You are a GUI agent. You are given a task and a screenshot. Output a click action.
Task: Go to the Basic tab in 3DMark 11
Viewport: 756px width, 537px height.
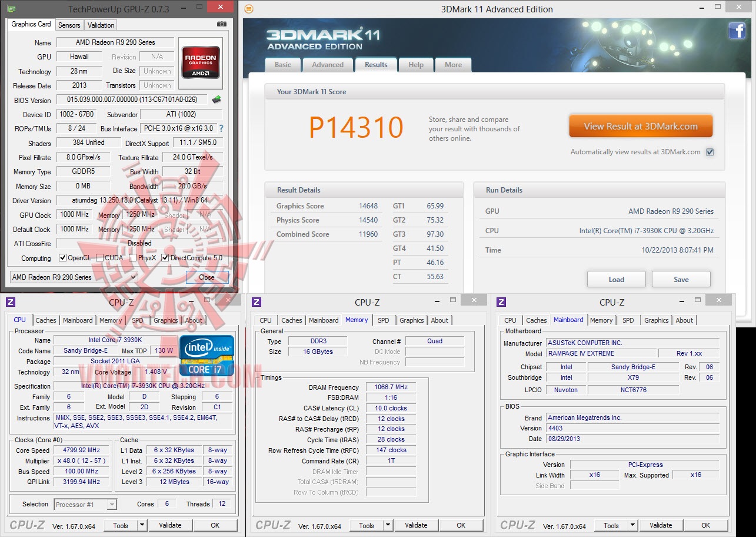pos(283,65)
